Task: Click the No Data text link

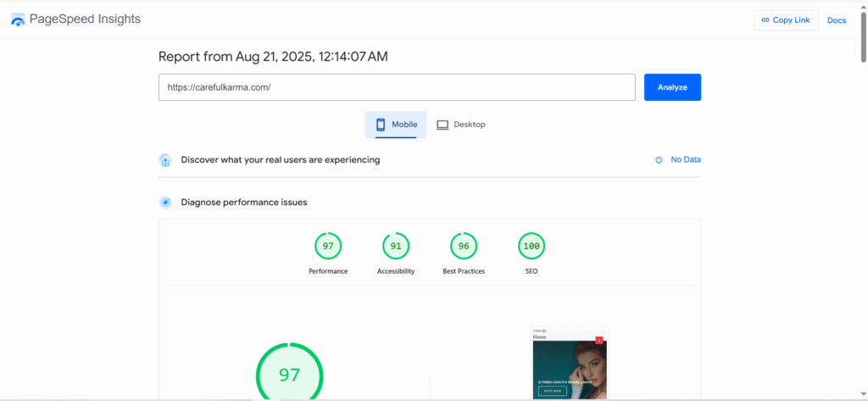Action: click(686, 160)
